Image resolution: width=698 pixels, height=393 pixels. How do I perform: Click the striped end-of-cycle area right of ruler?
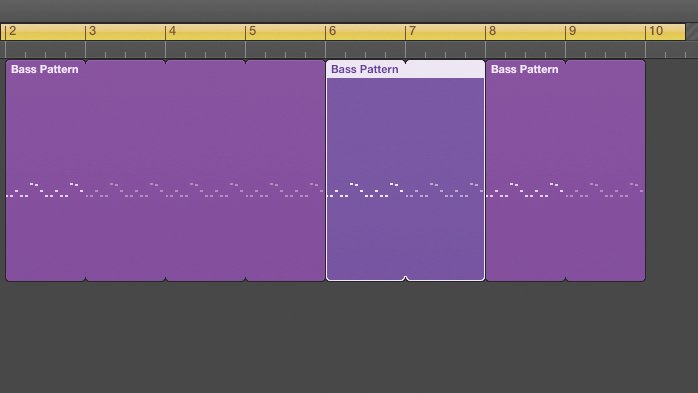(692, 32)
